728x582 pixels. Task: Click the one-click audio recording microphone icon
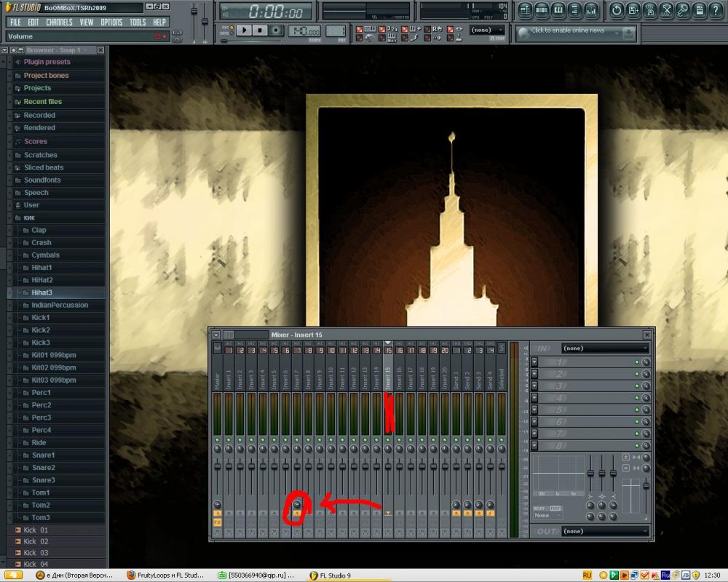[683, 10]
